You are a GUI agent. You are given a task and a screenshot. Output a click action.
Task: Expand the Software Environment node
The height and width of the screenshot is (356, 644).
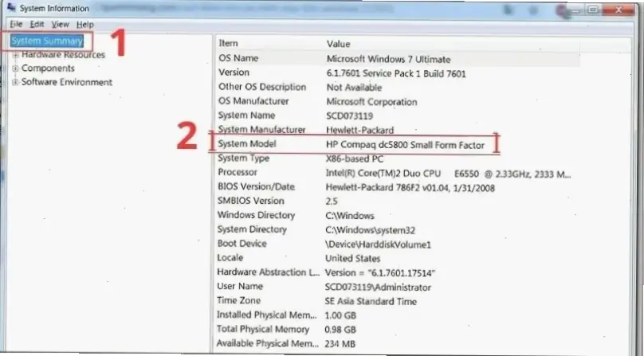[x=15, y=82]
